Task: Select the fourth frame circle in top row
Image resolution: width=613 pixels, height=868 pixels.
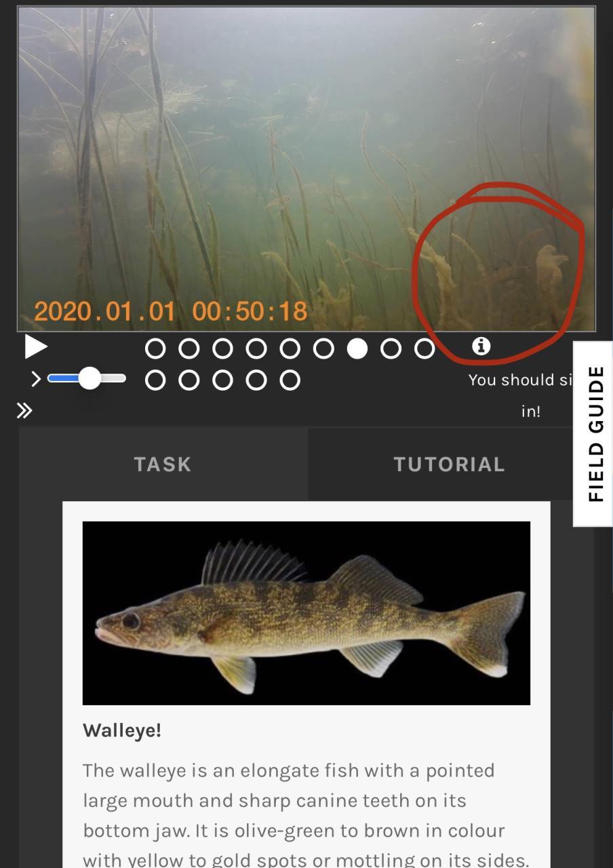Action: [256, 349]
